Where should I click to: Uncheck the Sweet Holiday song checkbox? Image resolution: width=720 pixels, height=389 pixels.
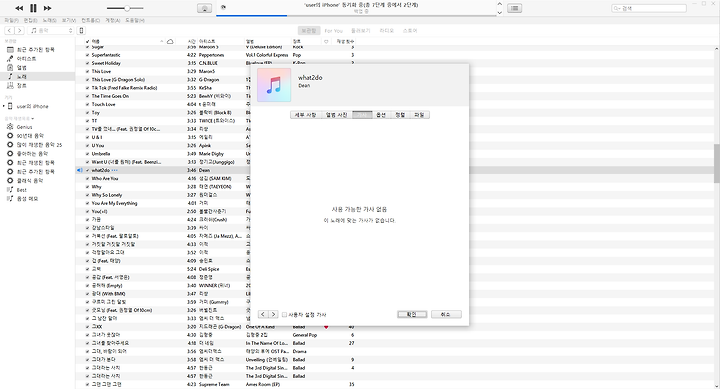(87, 63)
